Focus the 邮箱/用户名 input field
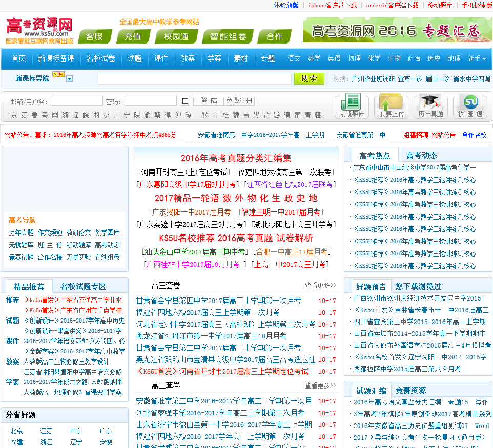Viewport: 493px width, 448px height. click(77, 101)
